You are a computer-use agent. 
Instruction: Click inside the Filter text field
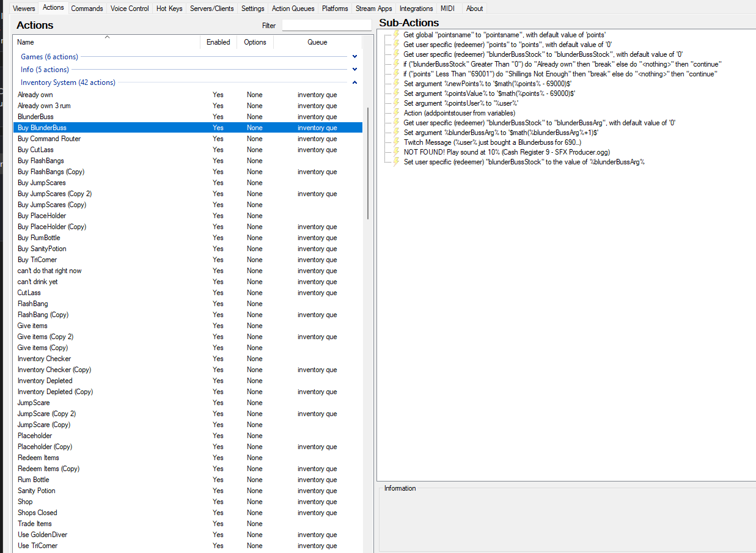[326, 25]
